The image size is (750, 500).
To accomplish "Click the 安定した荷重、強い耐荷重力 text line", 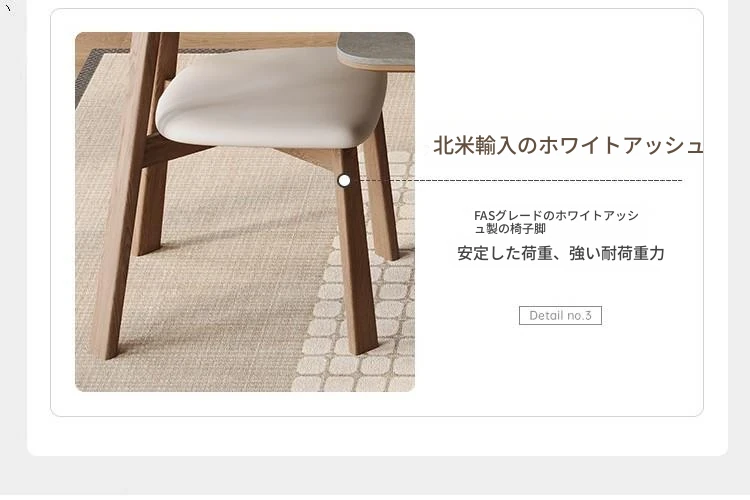I will (561, 253).
